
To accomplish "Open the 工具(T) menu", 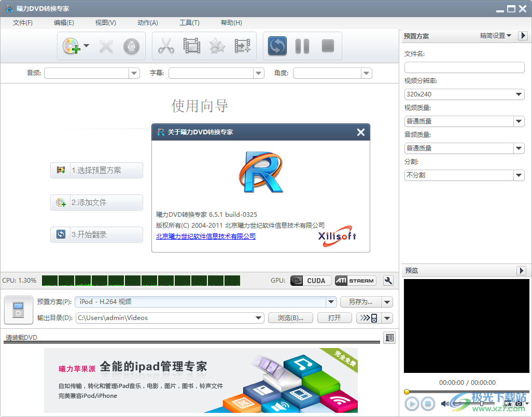I will point(189,23).
